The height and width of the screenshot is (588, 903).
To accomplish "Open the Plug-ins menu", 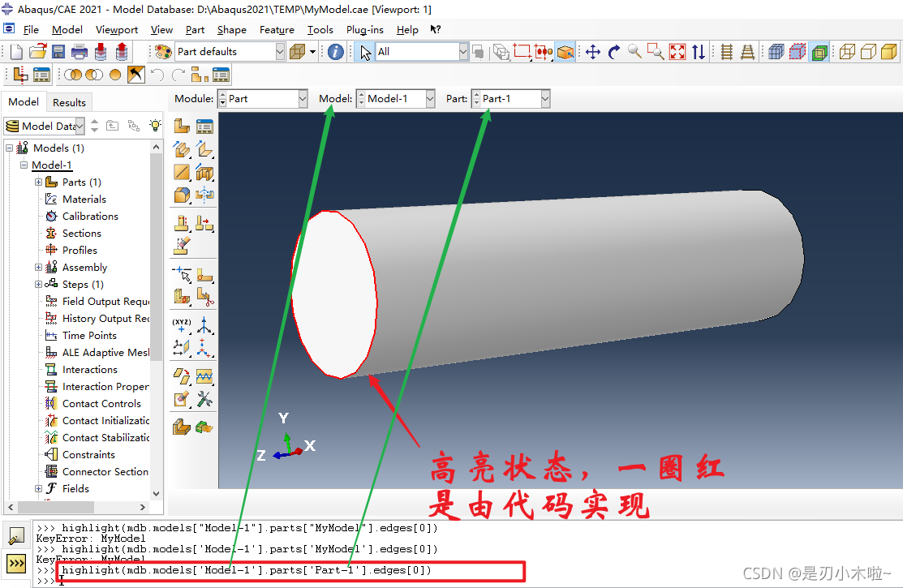I will point(364,30).
